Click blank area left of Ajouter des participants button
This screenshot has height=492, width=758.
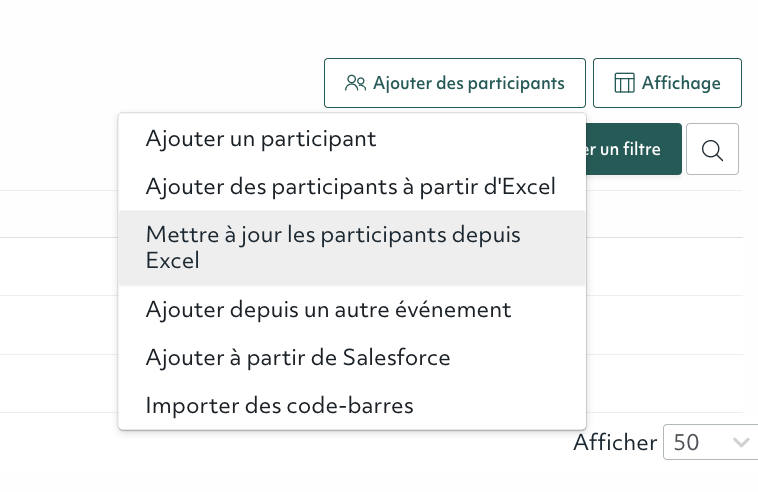[x=162, y=83]
